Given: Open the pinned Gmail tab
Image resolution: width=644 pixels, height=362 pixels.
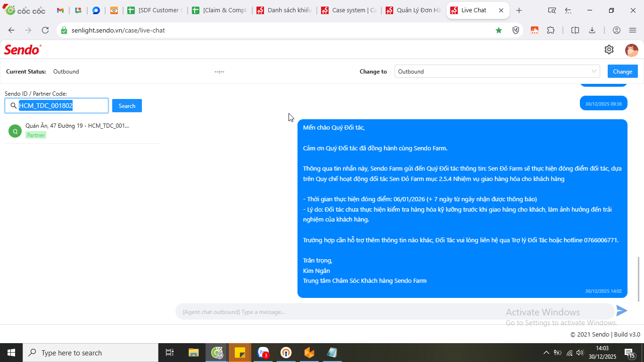Looking at the screenshot, I should [60, 10].
